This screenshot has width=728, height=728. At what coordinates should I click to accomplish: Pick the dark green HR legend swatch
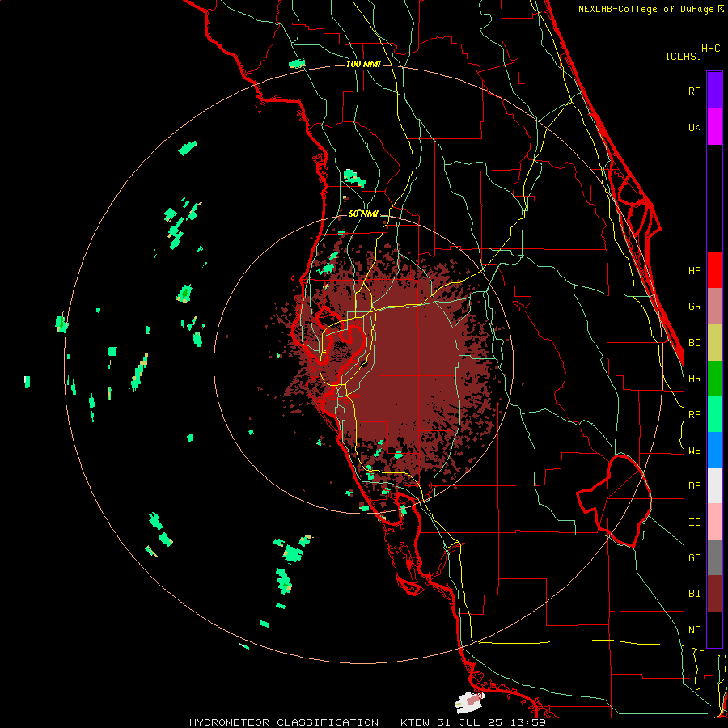pos(714,379)
